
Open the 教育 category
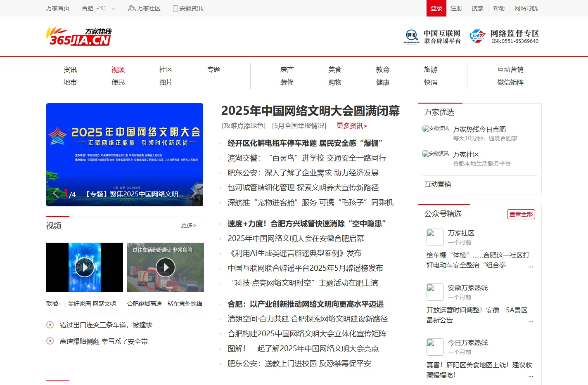click(383, 70)
